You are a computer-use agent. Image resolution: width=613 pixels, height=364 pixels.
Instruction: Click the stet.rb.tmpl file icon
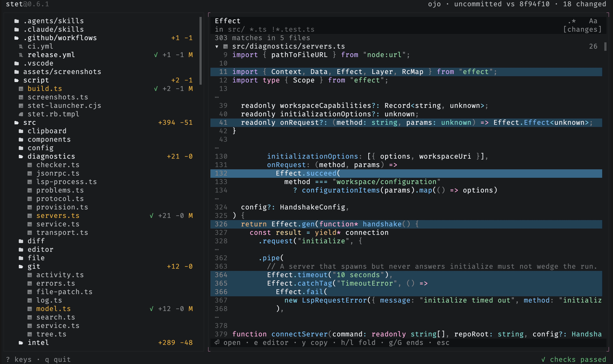click(21, 114)
